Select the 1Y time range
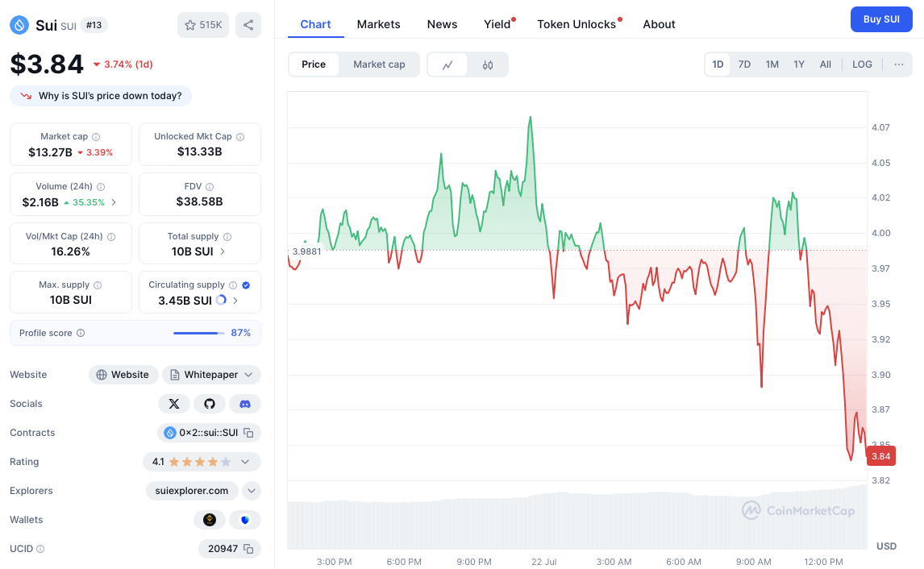924x569 pixels. tap(799, 64)
